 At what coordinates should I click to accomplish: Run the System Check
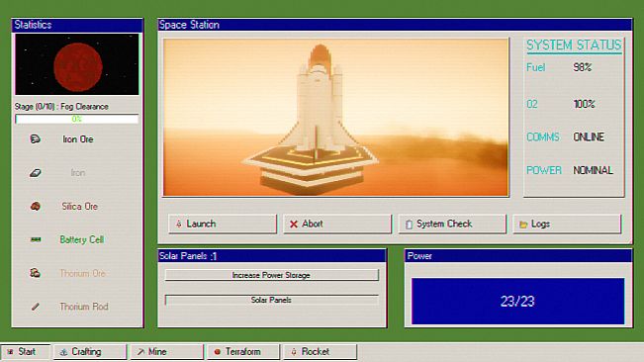pyautogui.click(x=452, y=224)
